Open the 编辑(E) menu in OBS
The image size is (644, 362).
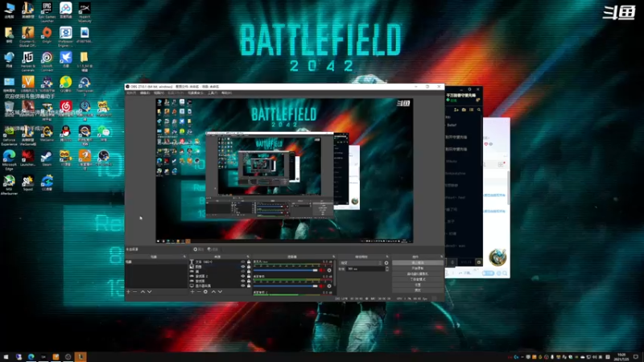click(x=145, y=93)
